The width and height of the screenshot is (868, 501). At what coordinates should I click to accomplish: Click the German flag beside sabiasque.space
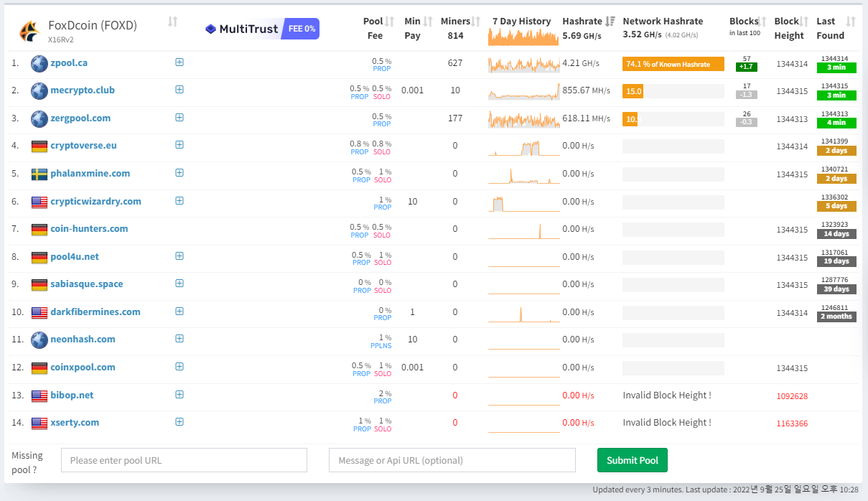(39, 285)
